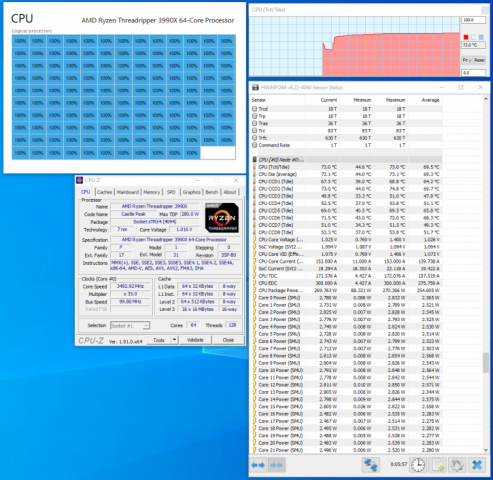Screen dimensions: 493x480
Task: Click the CPU-Z window title bar
Action: (x=160, y=180)
